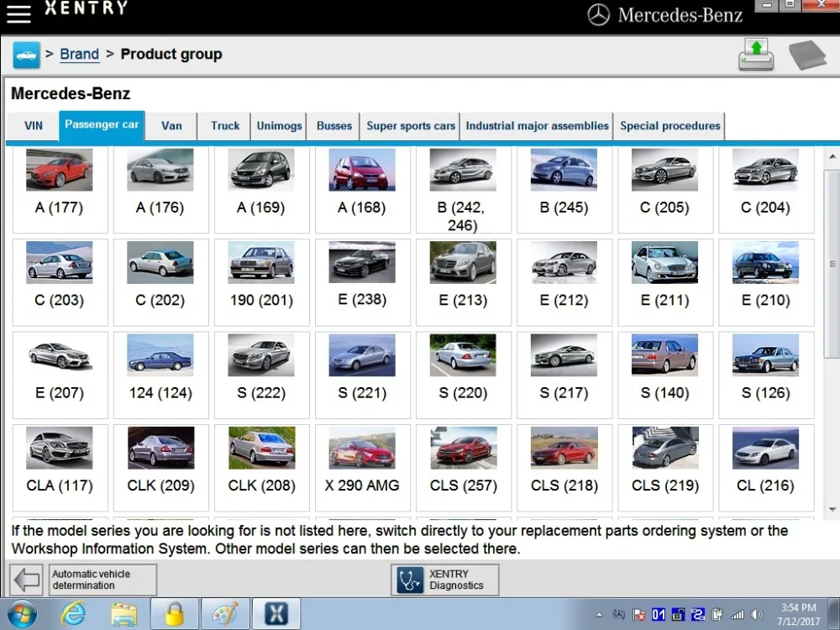Select the CLS (218) model
This screenshot has height=630, width=840.
(x=564, y=468)
